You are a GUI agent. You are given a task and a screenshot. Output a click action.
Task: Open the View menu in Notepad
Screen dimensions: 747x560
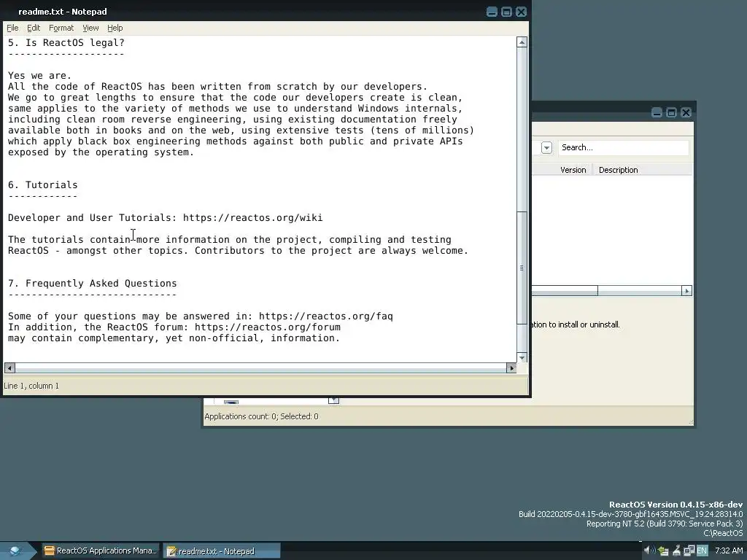[90, 28]
